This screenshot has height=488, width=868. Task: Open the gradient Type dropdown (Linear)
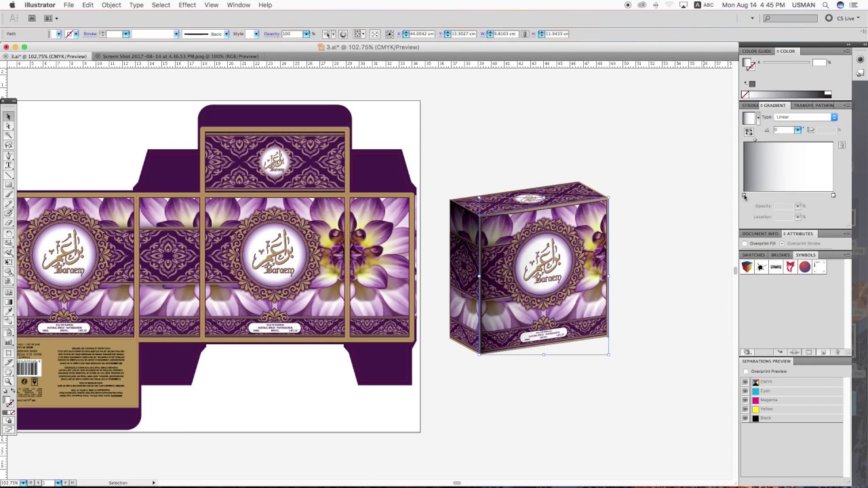pos(806,117)
